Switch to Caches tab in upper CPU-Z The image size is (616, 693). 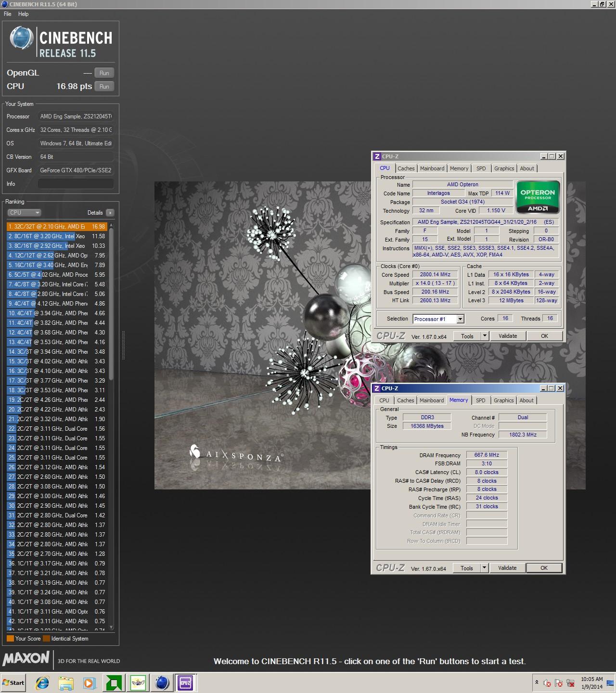tap(406, 168)
